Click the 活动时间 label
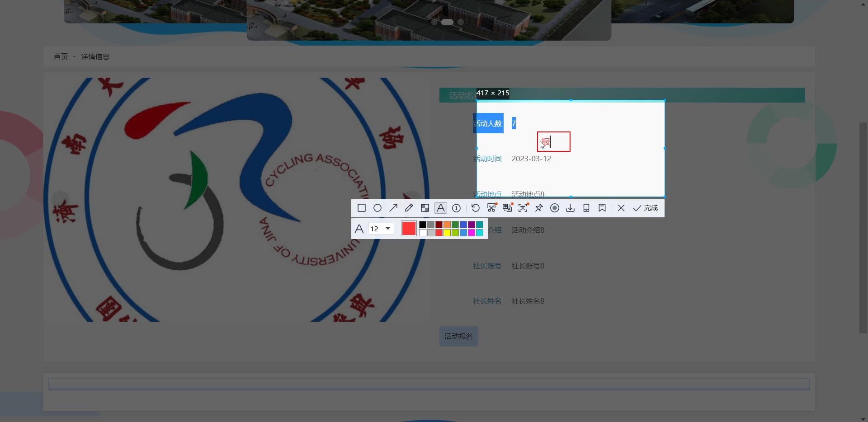 click(x=487, y=159)
